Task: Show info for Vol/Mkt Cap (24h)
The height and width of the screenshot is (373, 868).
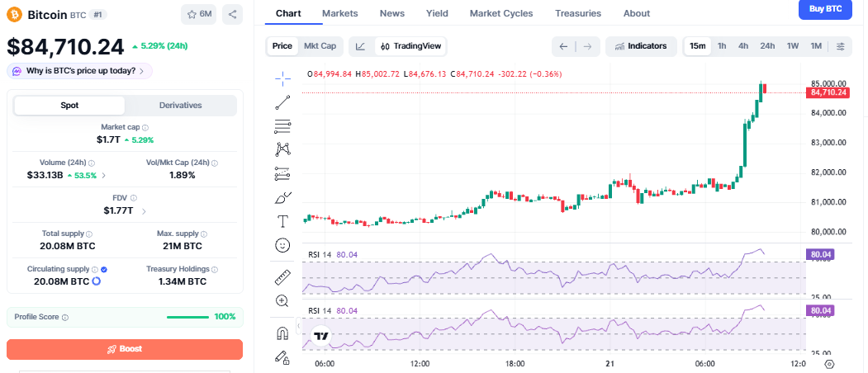Action: pos(215,163)
